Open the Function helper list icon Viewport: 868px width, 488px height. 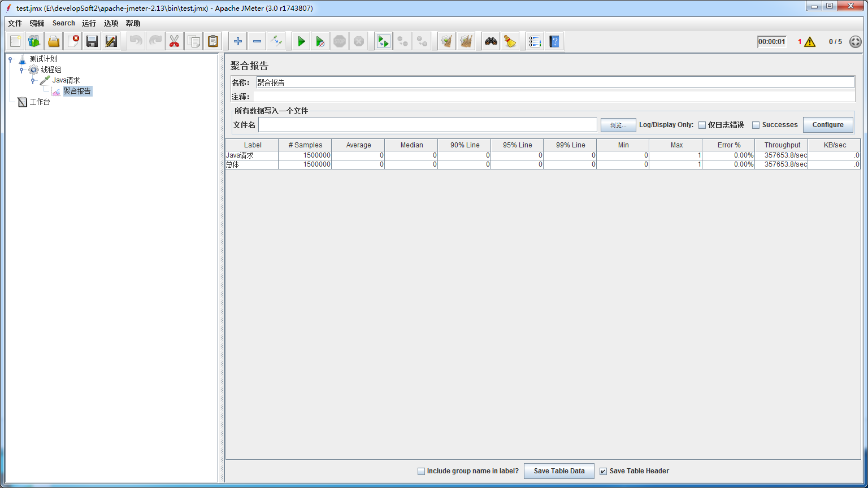pos(535,41)
